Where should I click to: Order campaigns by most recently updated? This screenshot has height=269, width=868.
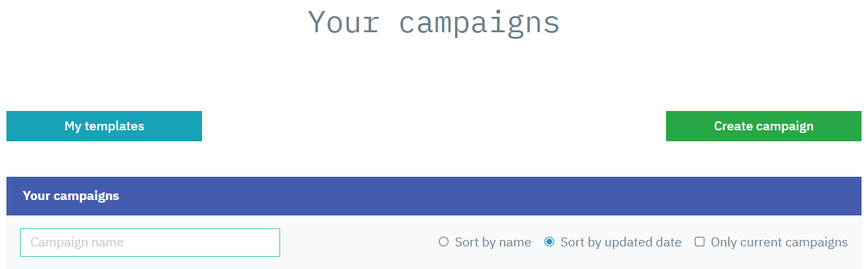click(x=549, y=243)
